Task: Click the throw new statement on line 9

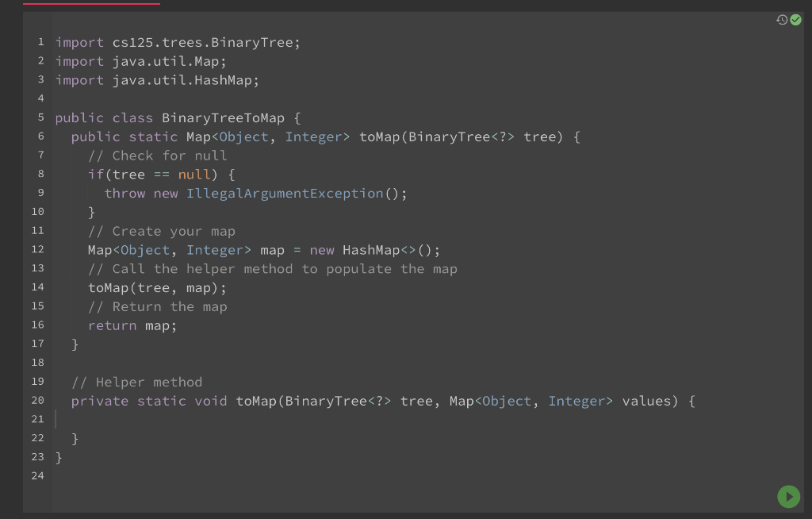Action: point(143,193)
